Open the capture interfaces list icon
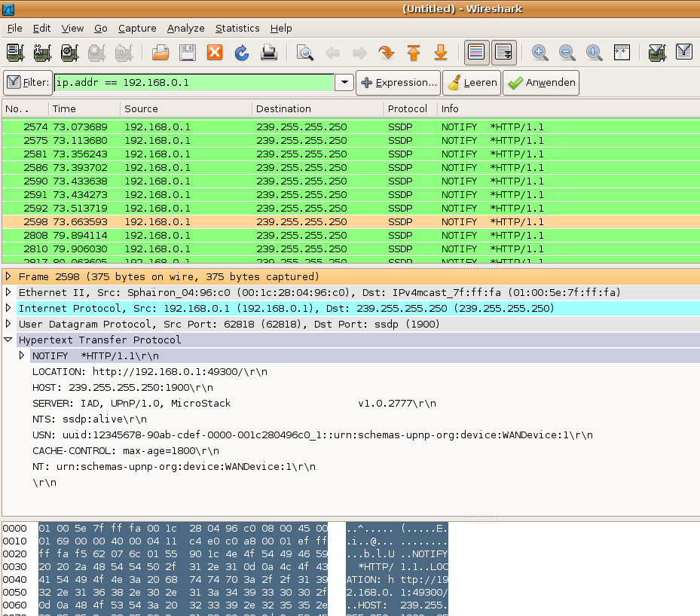This screenshot has height=616, width=700. [x=16, y=53]
